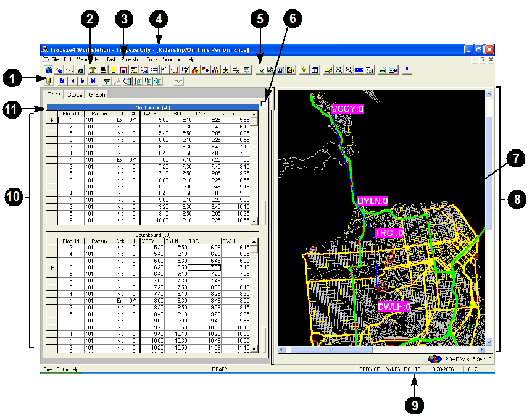
Task: Click the last record navigation button
Action: pos(93,81)
